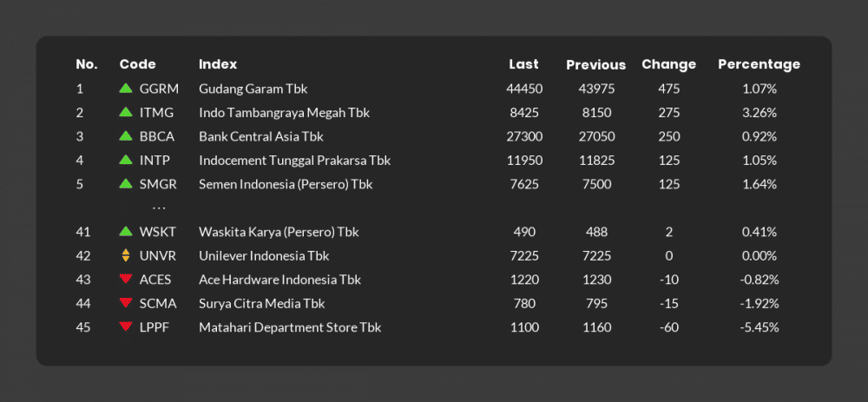Click the green up arrow beside INTP
868x402 pixels.
click(x=126, y=160)
